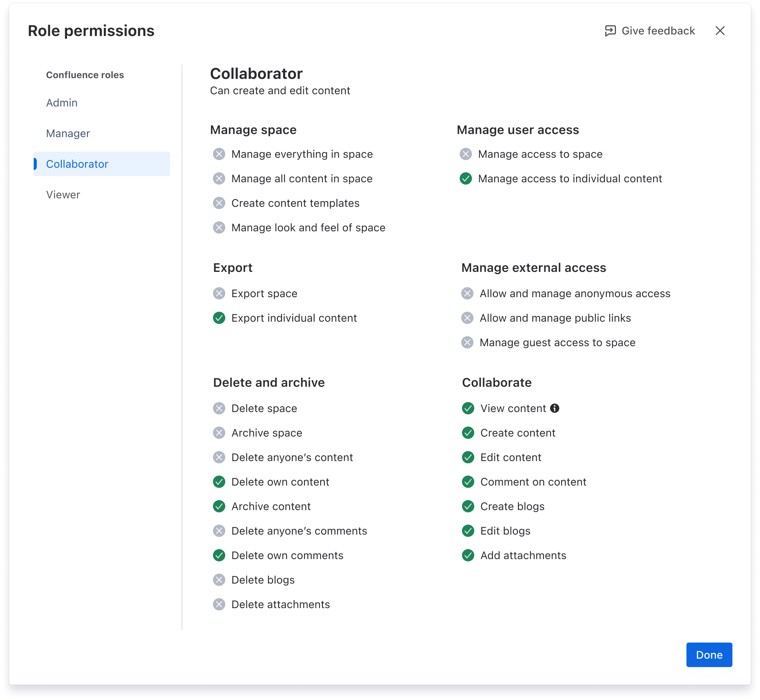Click the X icon beside Delete space
The height and width of the screenshot is (700, 760).
coord(219,408)
